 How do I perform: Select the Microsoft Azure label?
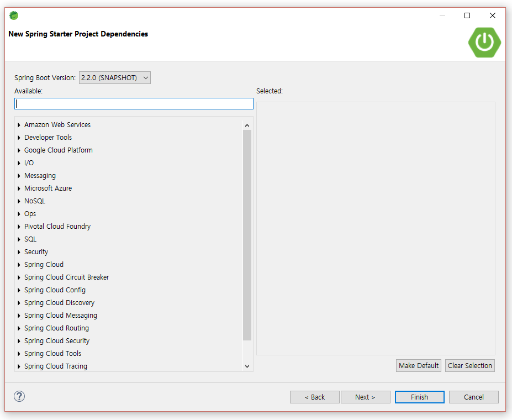(48, 188)
